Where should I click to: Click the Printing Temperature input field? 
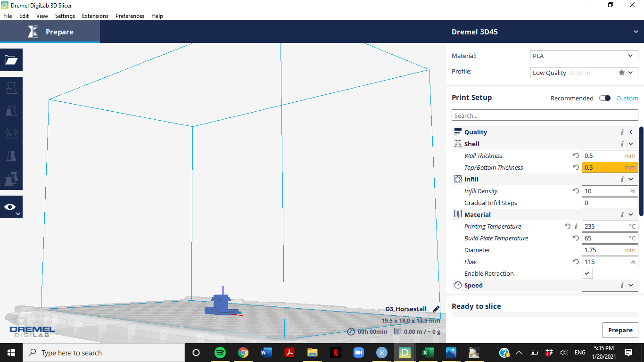[x=610, y=226]
